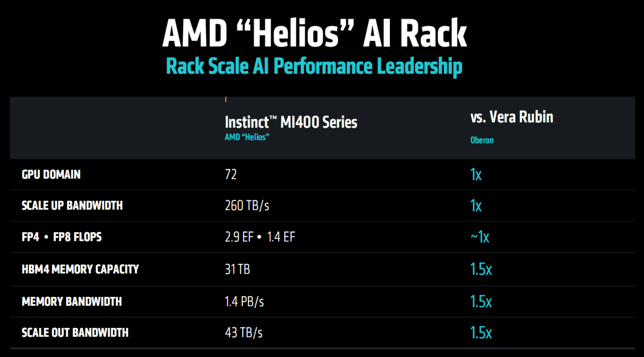
Task: Select the SCALE UP BANDWIDTH row label
Action: (x=72, y=206)
